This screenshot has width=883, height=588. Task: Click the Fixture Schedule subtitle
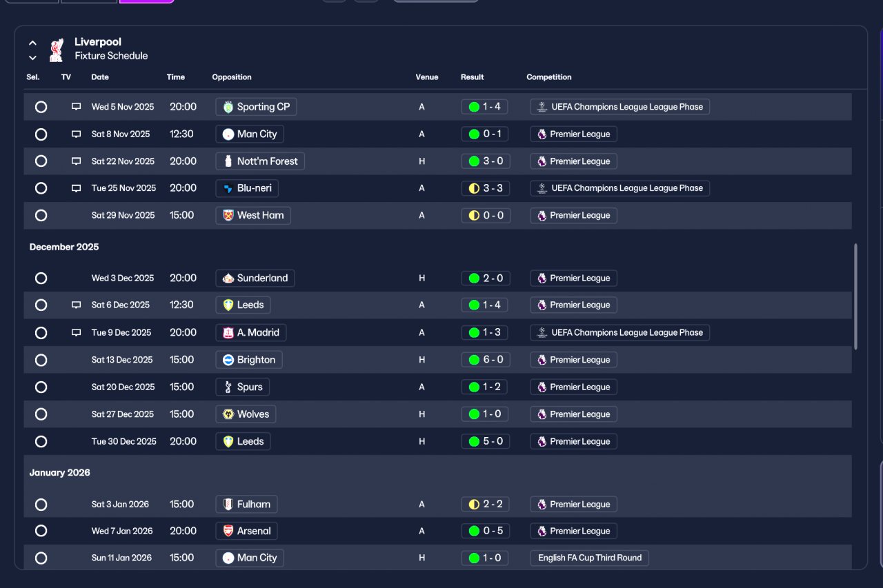click(x=111, y=56)
